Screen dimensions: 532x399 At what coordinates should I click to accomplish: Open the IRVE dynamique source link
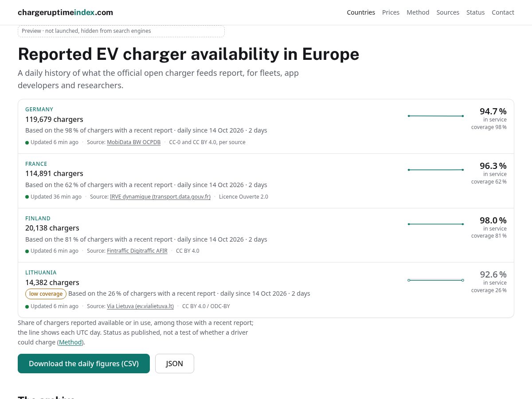pyautogui.click(x=160, y=197)
